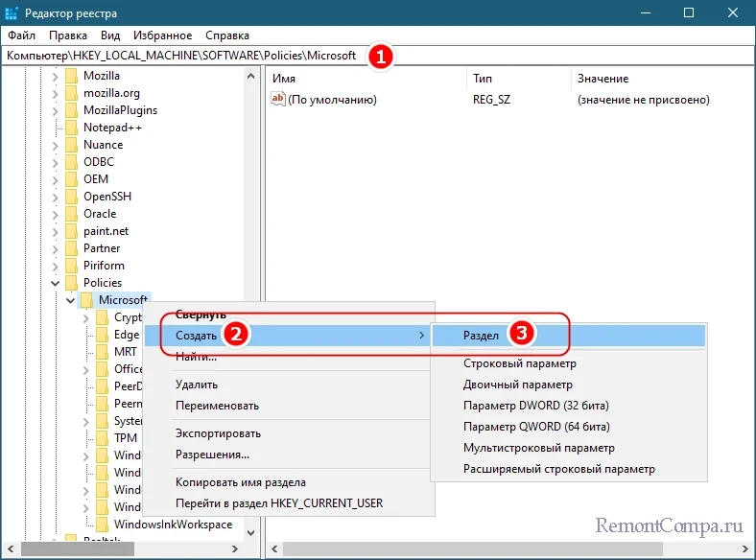Click the Mozilla folder icon

(71, 76)
